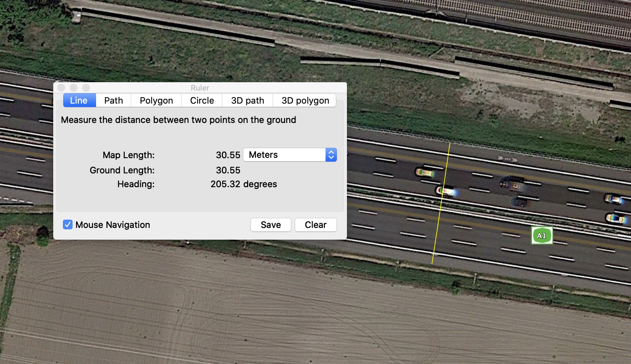Click the Ruler window title

click(200, 88)
